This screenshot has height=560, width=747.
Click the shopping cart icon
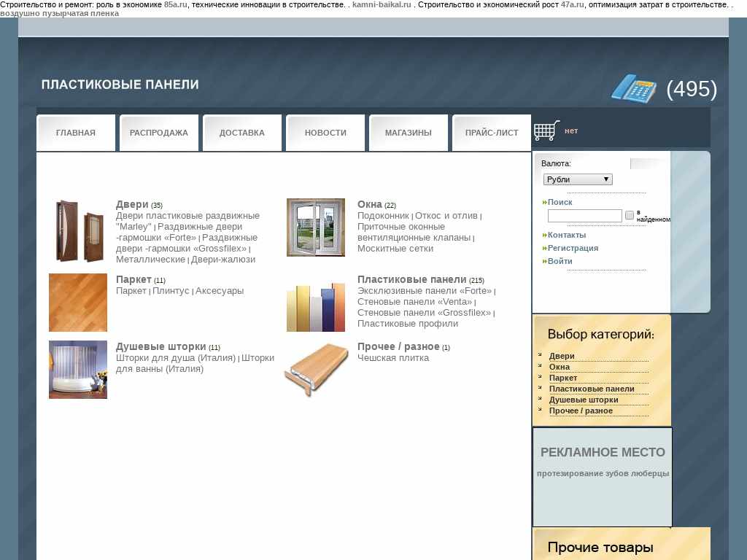point(546,131)
